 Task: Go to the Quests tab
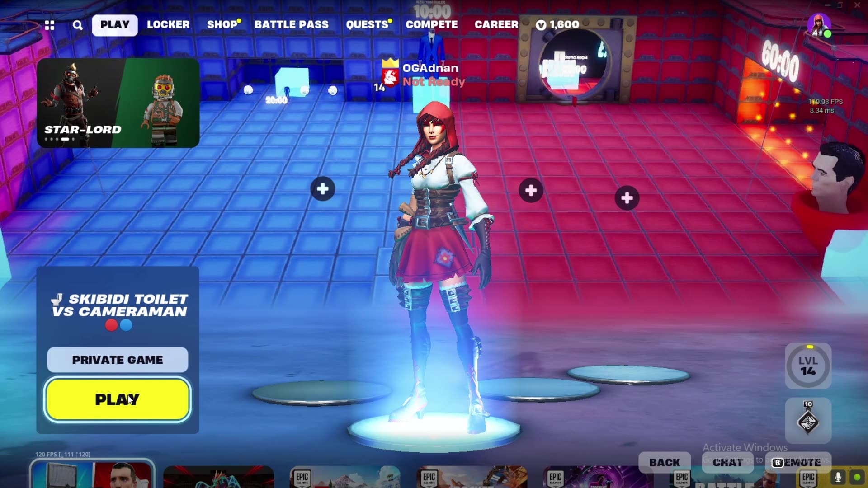367,25
